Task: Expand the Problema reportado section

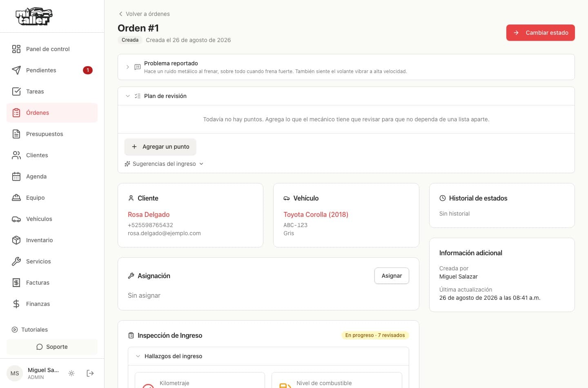Action: click(x=346, y=67)
